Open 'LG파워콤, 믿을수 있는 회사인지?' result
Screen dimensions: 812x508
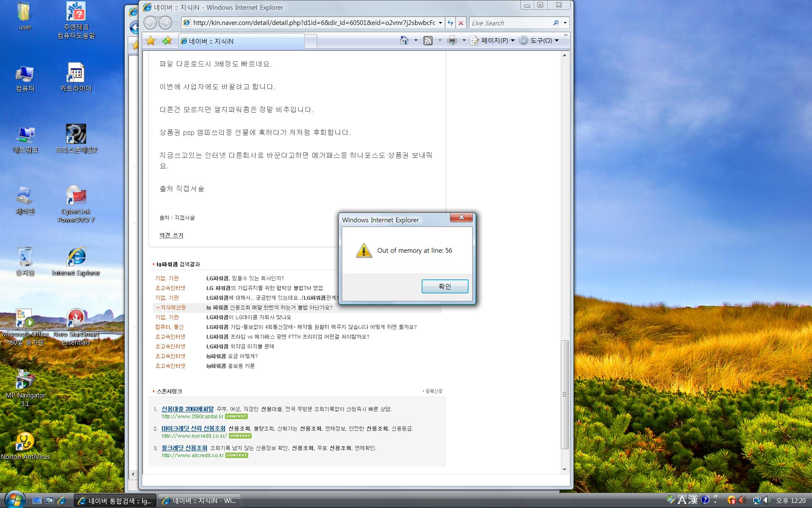coord(245,278)
